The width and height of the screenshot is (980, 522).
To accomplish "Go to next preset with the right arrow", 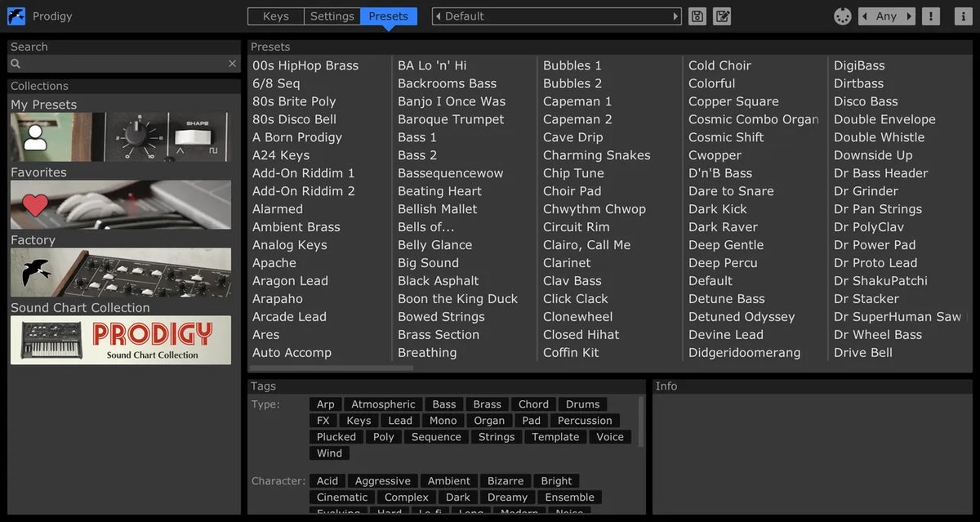I will [675, 16].
